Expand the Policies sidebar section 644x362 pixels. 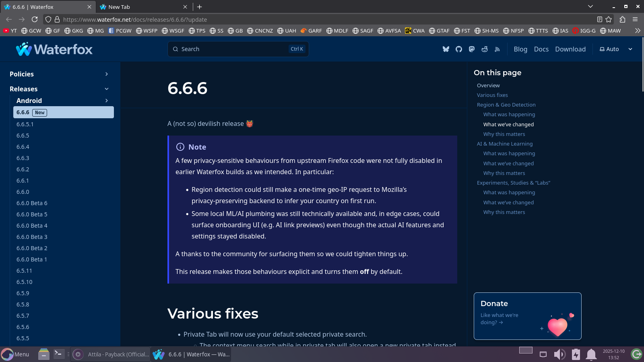[106, 74]
